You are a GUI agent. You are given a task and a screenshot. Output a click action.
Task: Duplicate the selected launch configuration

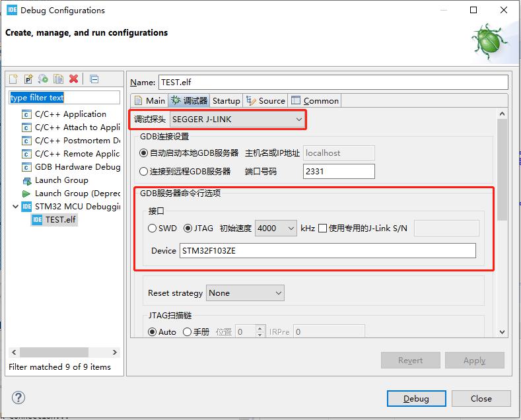pyautogui.click(x=59, y=79)
